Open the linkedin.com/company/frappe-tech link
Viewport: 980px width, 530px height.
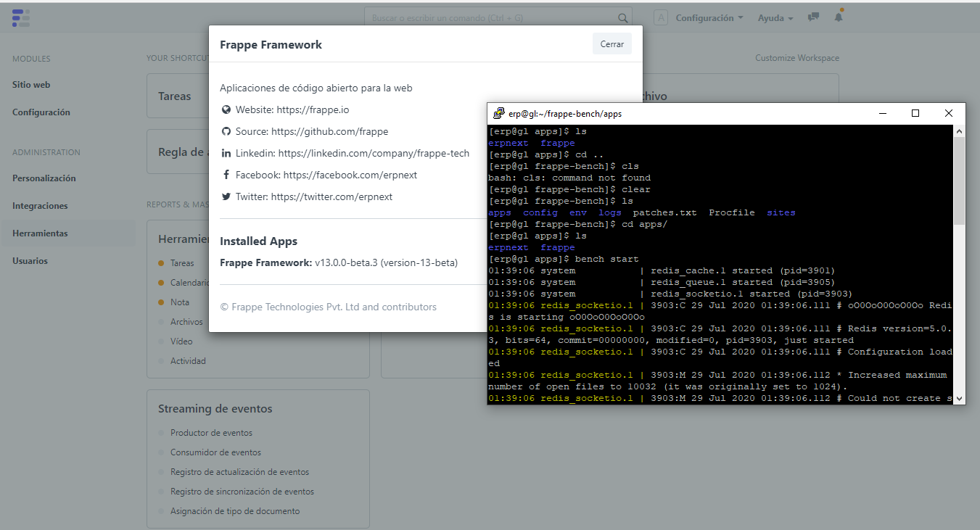pyautogui.click(x=374, y=153)
